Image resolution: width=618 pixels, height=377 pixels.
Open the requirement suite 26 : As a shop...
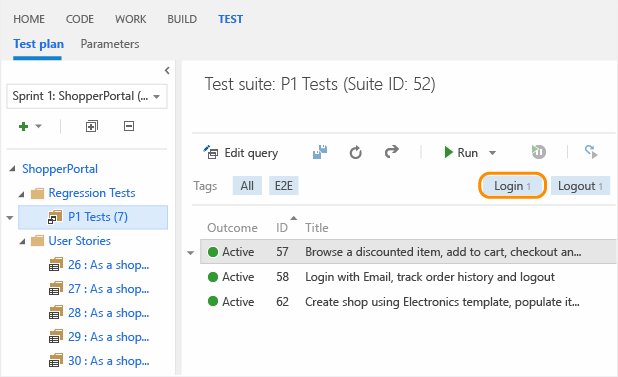tap(108, 265)
